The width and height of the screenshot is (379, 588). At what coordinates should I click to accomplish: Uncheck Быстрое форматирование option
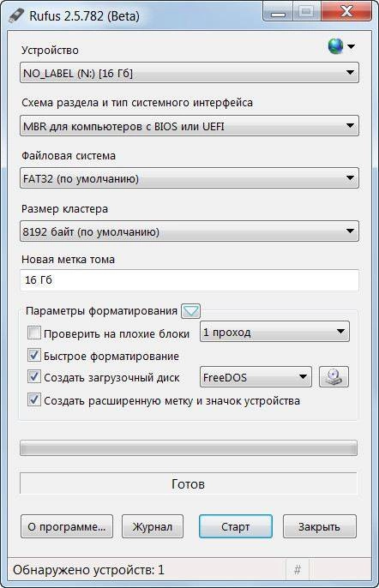tap(34, 355)
